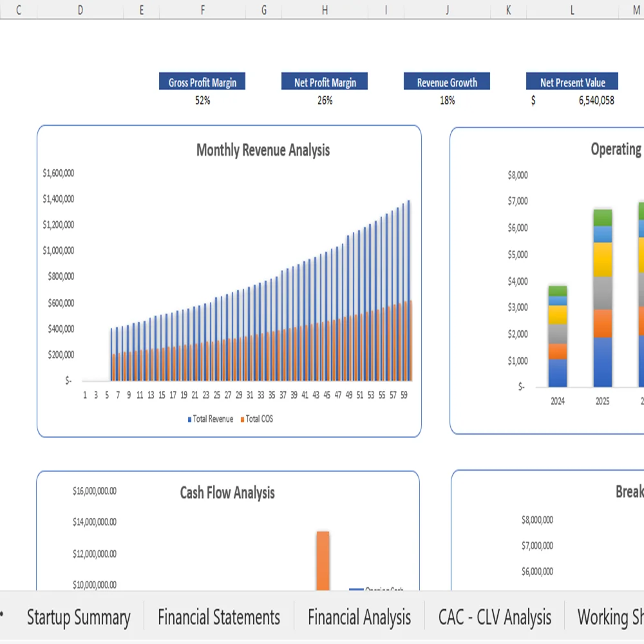
Task: Click the Gross Profit Margin header box
Action: pyautogui.click(x=202, y=82)
